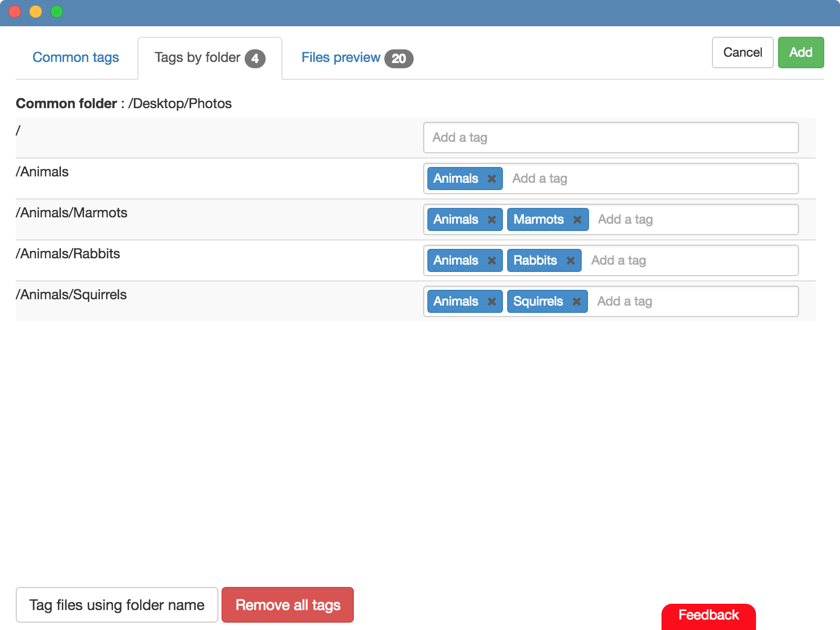This screenshot has width=840, height=630.
Task: Remove the Animals tag from /Animals folder
Action: (x=492, y=178)
